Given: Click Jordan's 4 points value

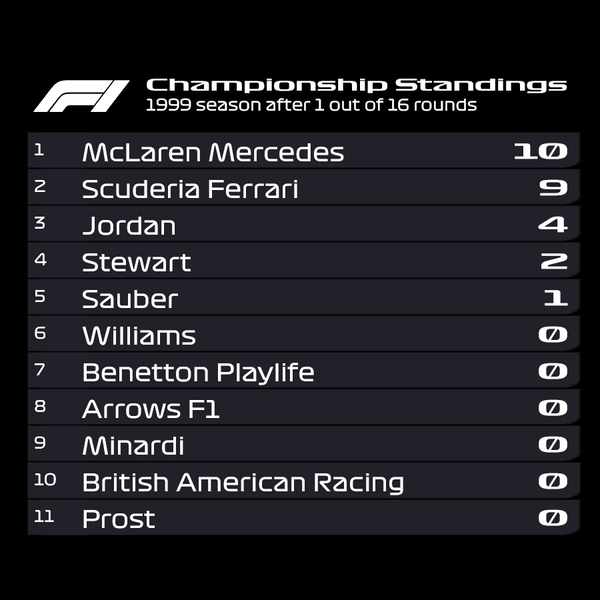Looking at the screenshot, I should click(552, 225).
